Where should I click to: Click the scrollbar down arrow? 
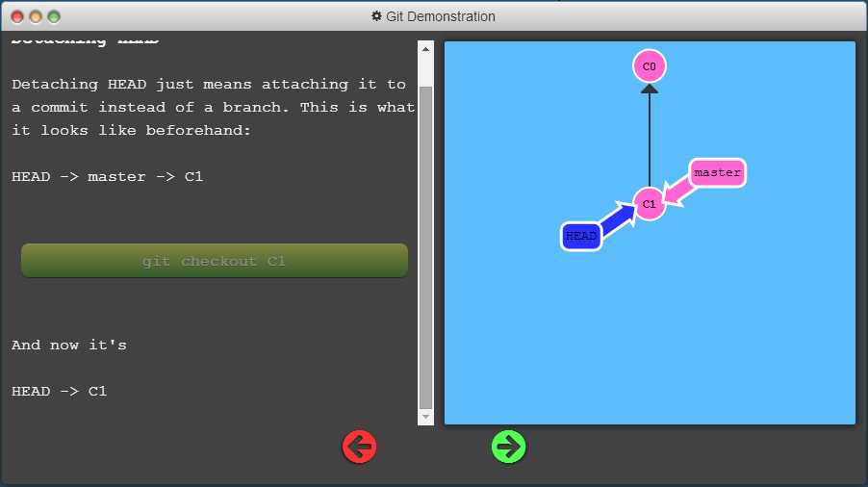click(425, 417)
